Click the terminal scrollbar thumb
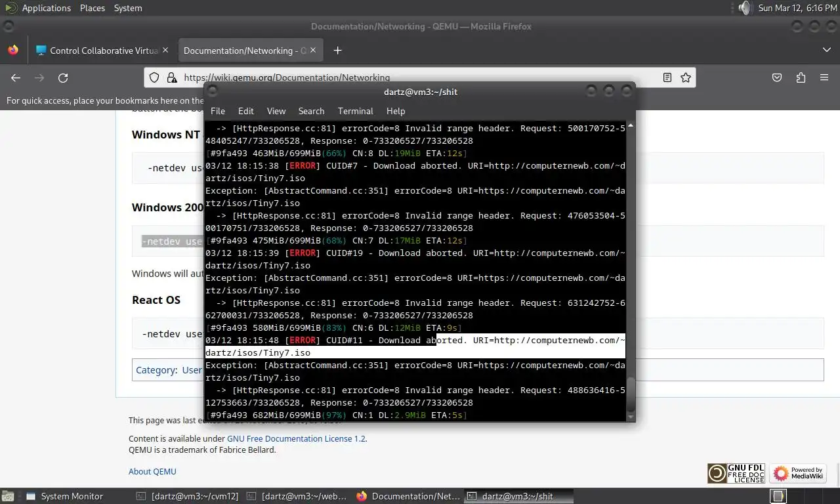The height and width of the screenshot is (504, 840). pos(631,394)
